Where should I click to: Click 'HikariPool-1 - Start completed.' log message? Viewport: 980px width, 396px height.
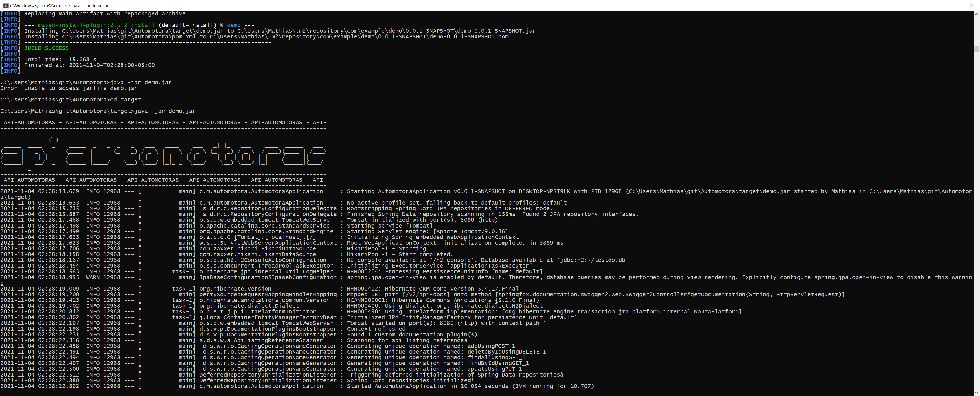point(400,254)
